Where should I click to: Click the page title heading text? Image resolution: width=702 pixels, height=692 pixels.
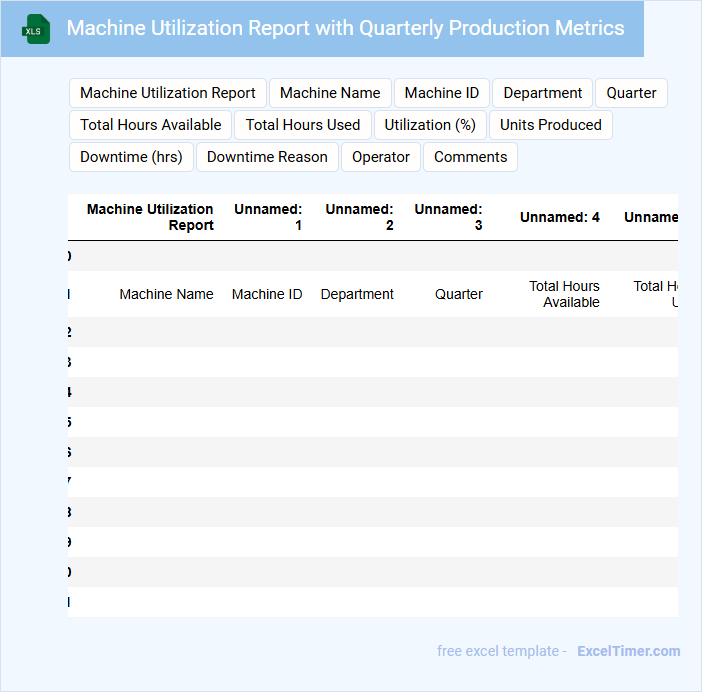(x=345, y=28)
